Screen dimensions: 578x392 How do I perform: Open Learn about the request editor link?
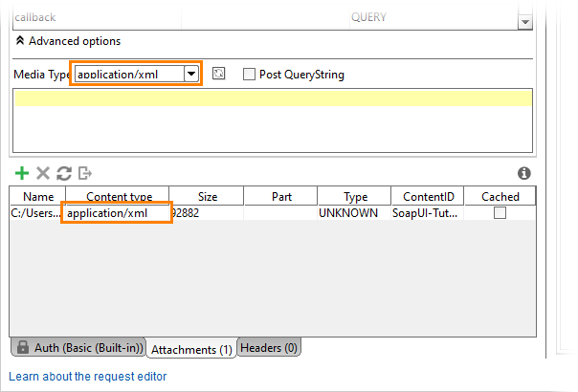pyautogui.click(x=88, y=376)
